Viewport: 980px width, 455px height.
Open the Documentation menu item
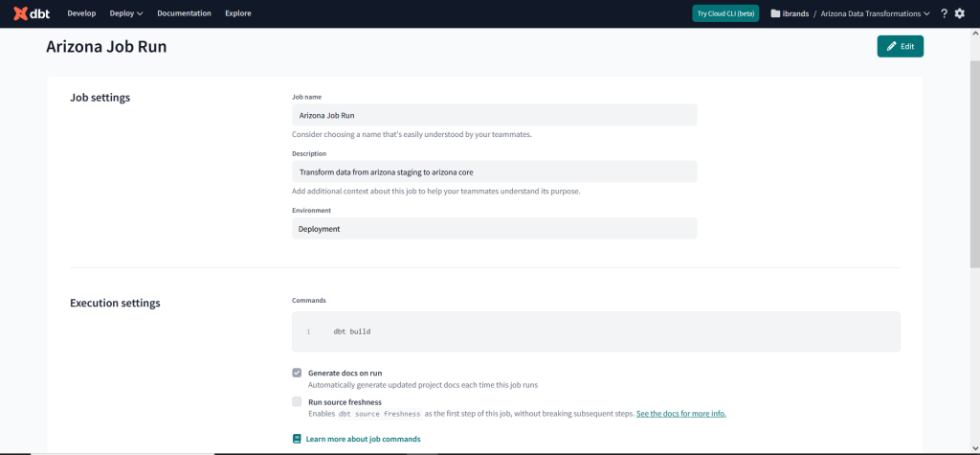184,13
